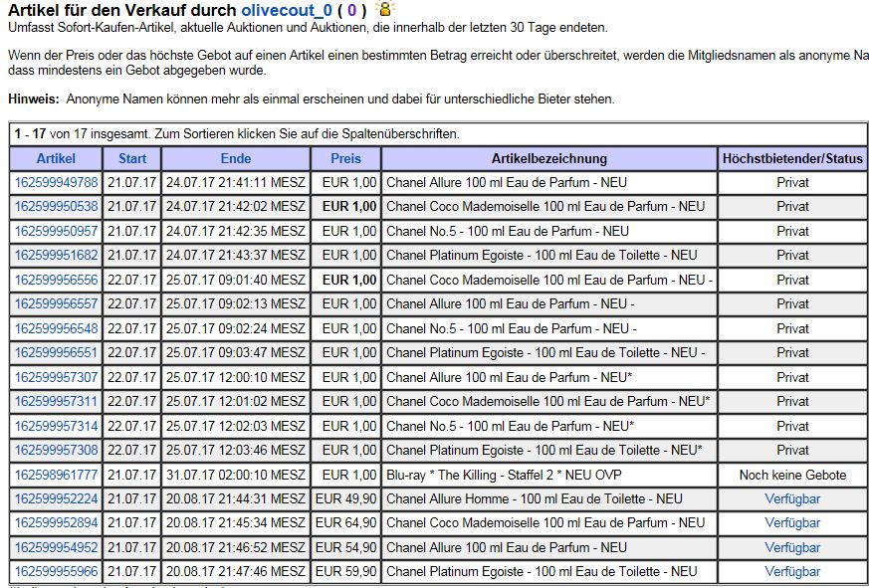Viewport: 869px width, 588px height.
Task: Open item number 162599955966
Action: pos(56,571)
